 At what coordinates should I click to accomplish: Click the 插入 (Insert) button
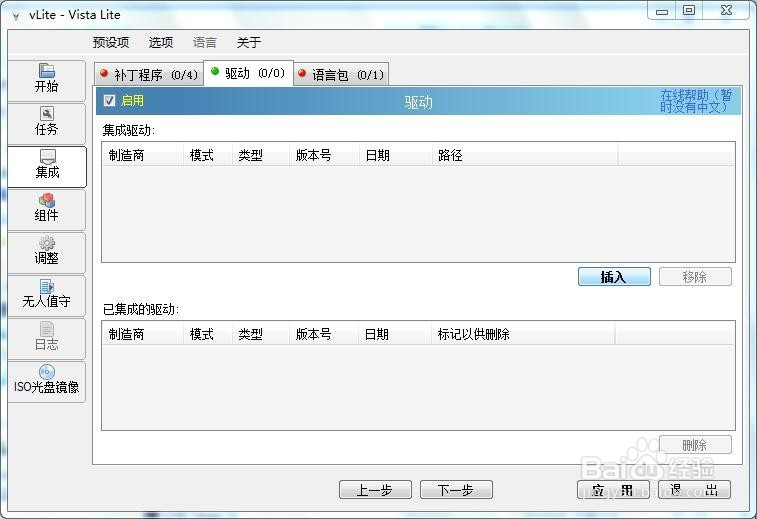[x=614, y=277]
